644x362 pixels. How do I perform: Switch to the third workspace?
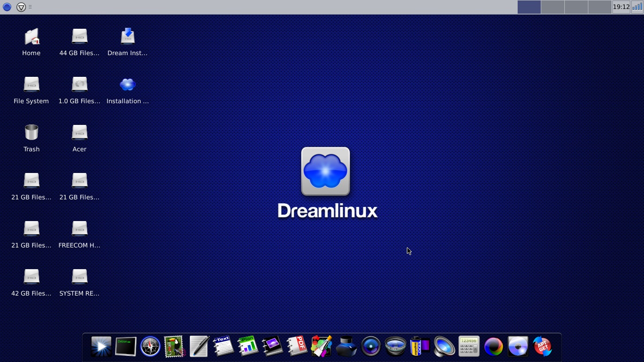[576, 7]
